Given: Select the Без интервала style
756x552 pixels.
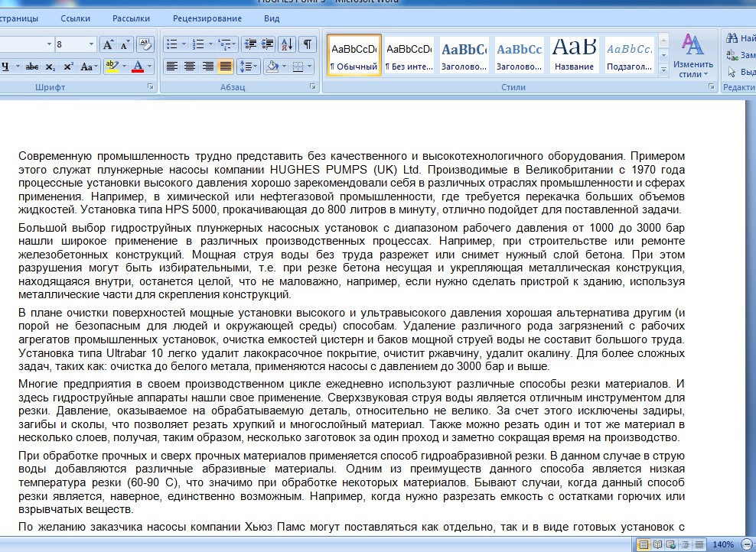Looking at the screenshot, I should (409, 55).
